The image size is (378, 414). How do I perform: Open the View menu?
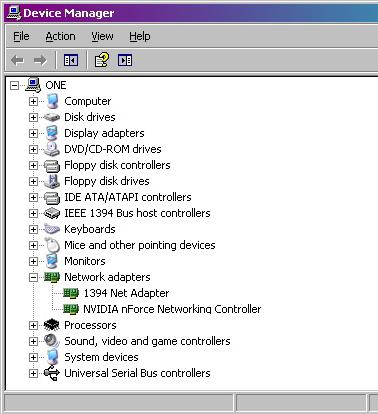coord(102,36)
